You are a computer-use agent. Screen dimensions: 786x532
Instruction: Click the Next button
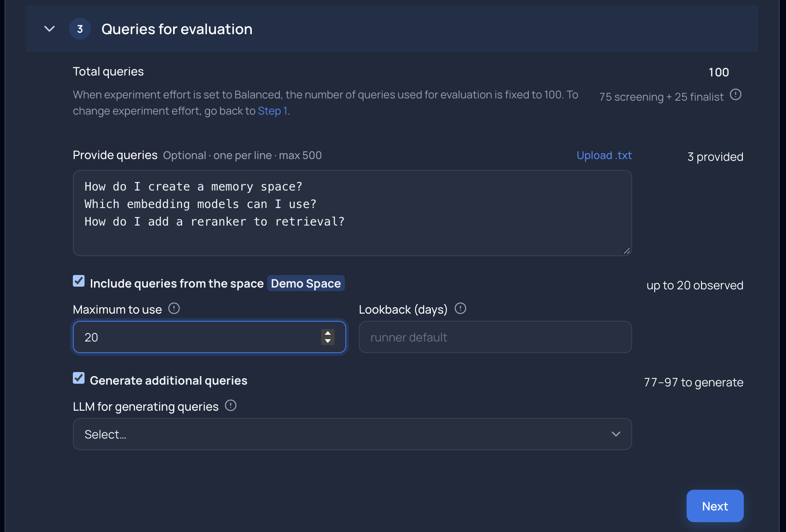point(715,506)
